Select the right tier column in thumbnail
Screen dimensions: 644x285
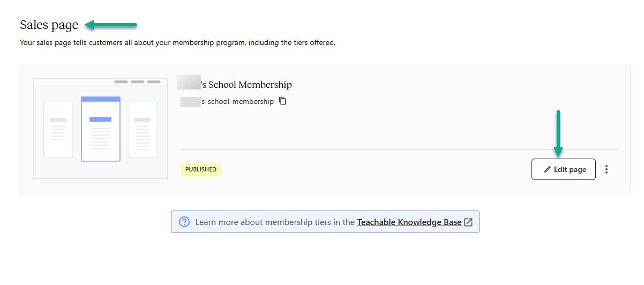(143, 129)
